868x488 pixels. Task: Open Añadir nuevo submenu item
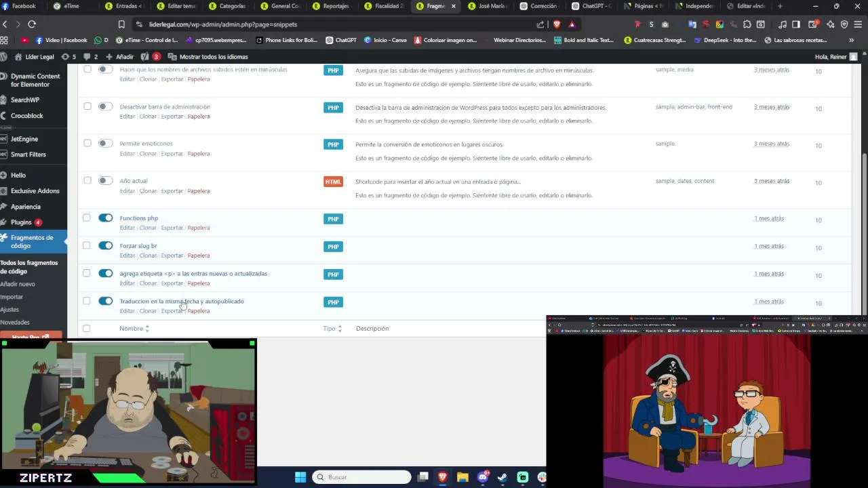click(18, 284)
